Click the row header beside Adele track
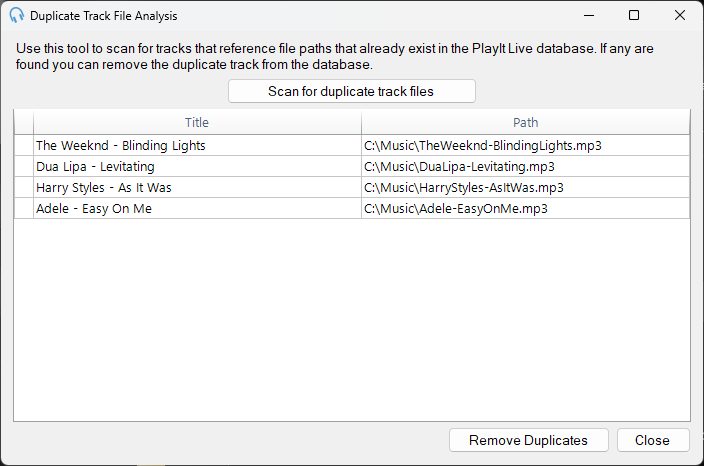This screenshot has width=704, height=466. pyautogui.click(x=24, y=208)
